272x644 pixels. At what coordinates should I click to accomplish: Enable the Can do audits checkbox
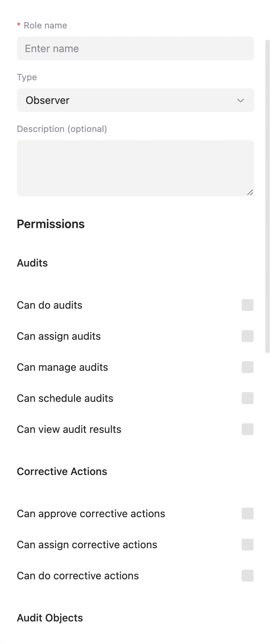248,305
